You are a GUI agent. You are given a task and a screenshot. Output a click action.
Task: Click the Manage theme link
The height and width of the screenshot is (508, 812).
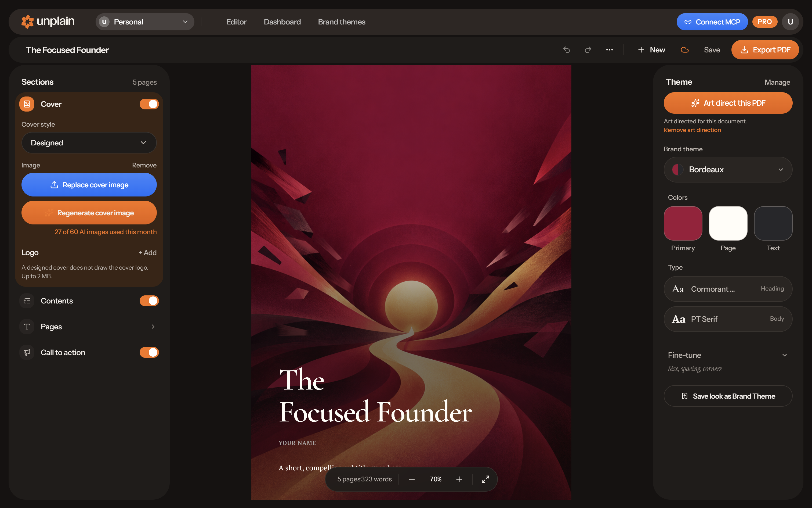tap(777, 82)
